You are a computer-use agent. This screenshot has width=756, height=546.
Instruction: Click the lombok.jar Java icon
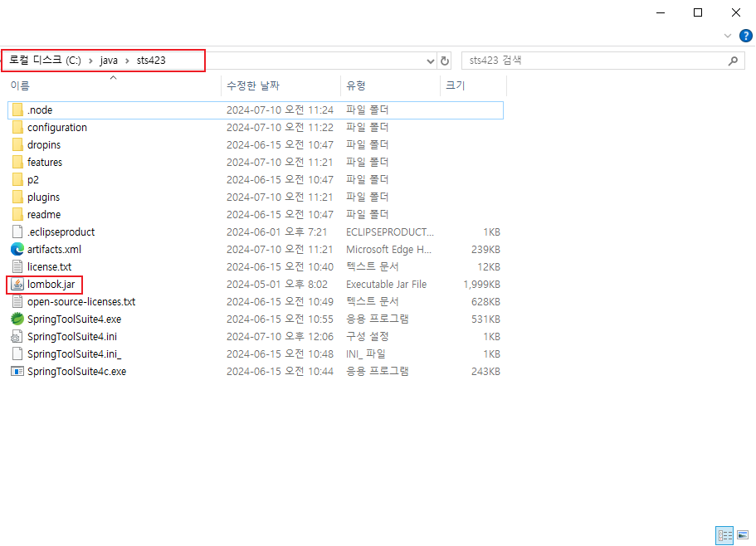click(17, 285)
